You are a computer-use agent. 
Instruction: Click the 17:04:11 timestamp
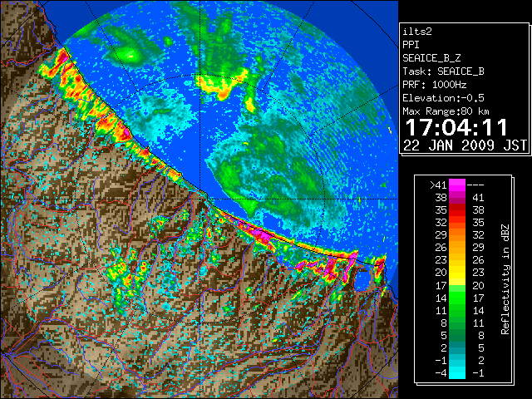(x=456, y=127)
